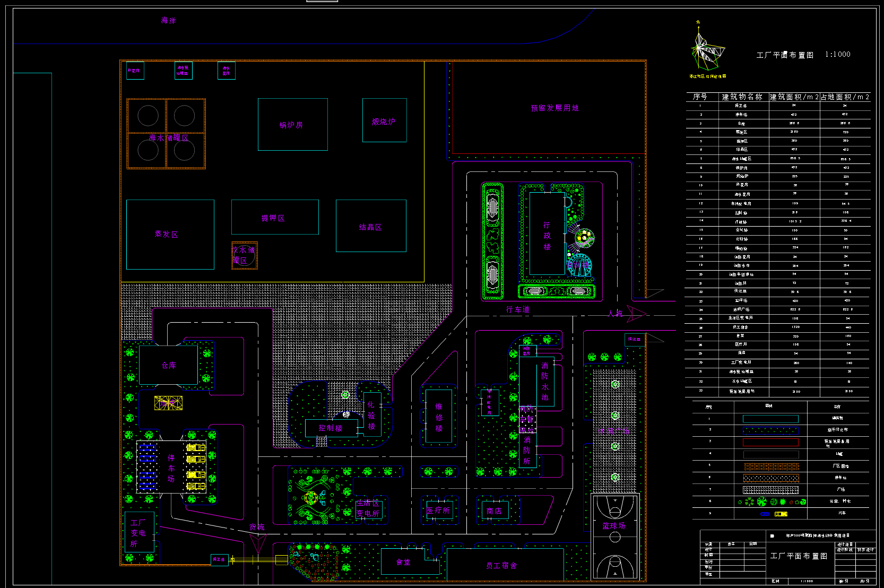884x588 pixels.
Task: Select the 1320 area value in the table
Action: coord(795,327)
